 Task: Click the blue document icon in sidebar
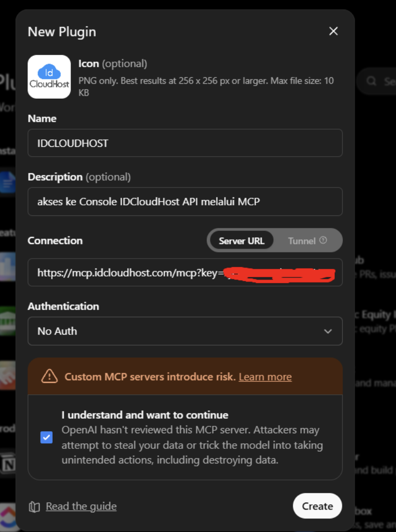8,182
